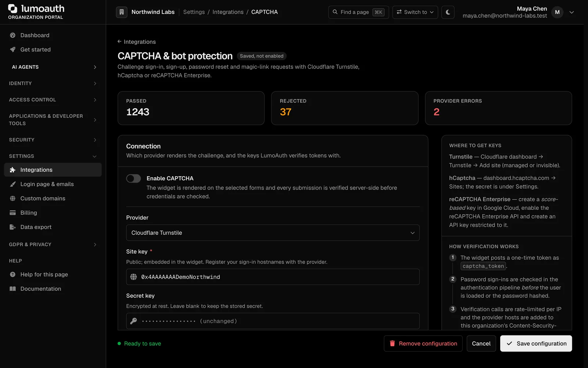Open Custom domains globe icon
Image resolution: width=588 pixels, height=368 pixels.
point(12,198)
